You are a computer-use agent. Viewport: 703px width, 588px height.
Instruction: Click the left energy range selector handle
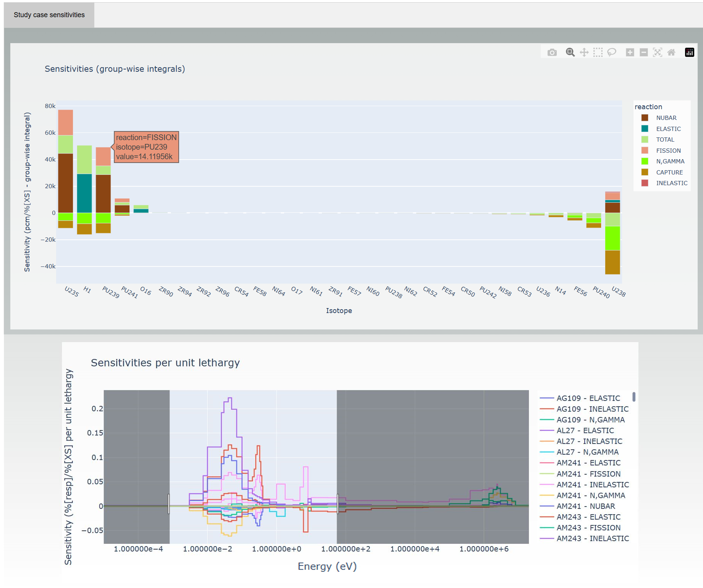click(169, 504)
